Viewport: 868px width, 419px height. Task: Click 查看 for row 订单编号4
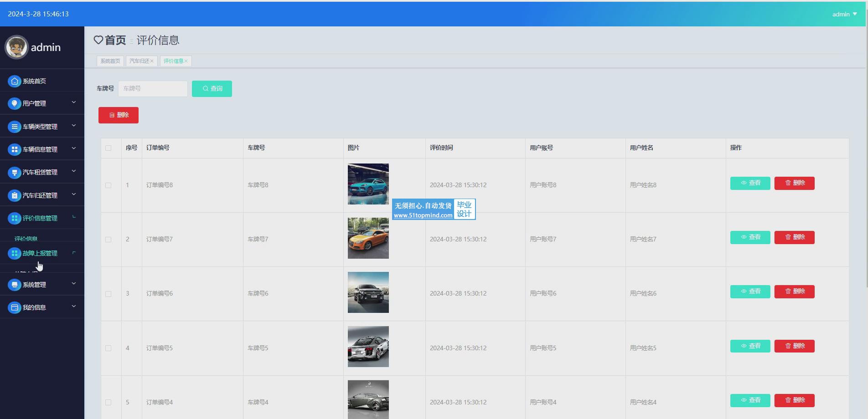(x=750, y=400)
